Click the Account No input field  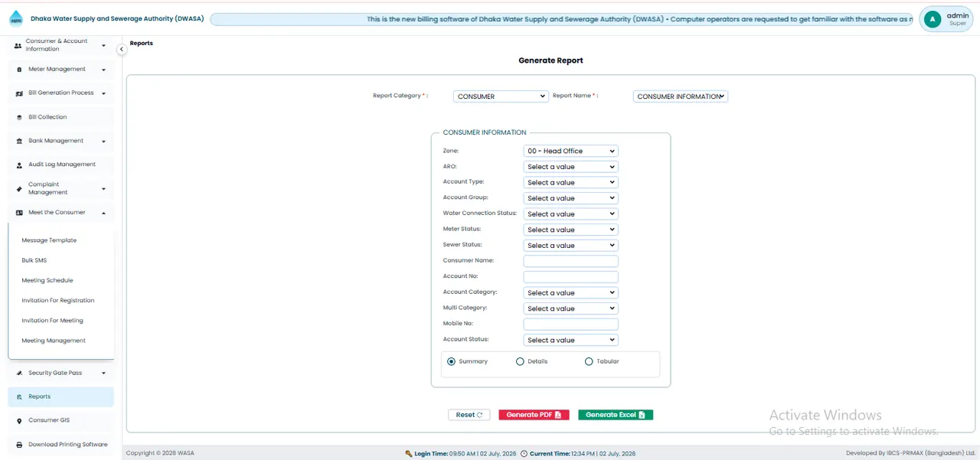tap(570, 277)
